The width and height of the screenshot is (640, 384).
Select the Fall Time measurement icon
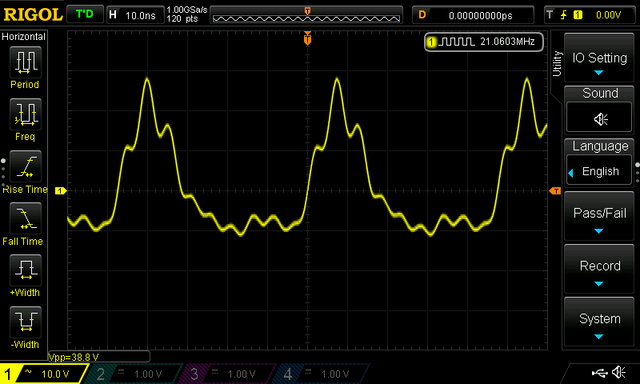pyautogui.click(x=25, y=218)
